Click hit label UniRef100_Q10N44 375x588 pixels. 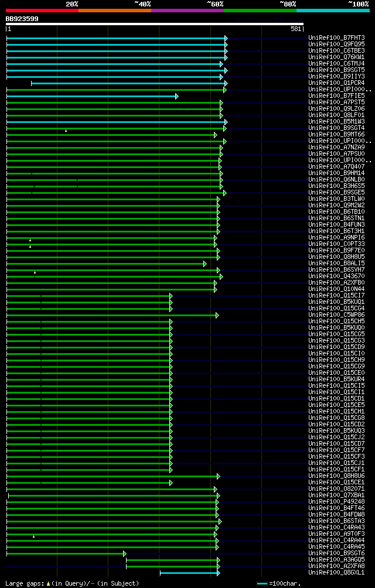pos(336,289)
